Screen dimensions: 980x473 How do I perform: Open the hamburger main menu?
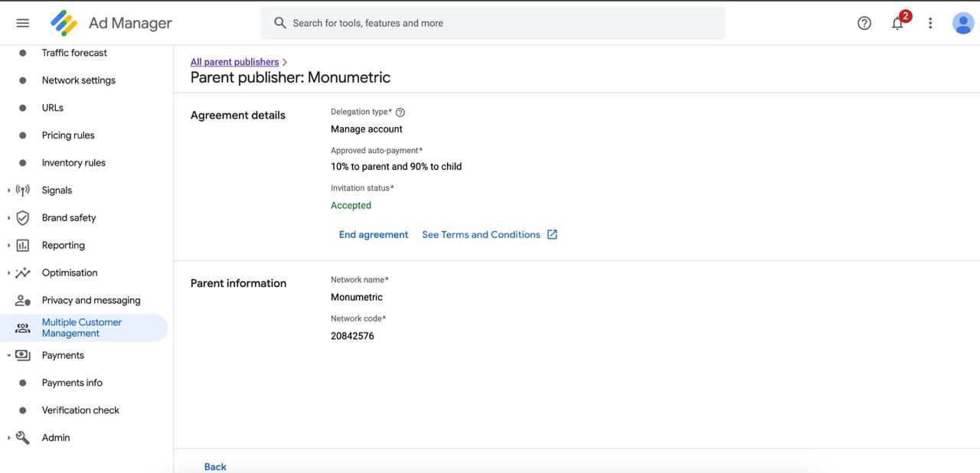tap(23, 23)
